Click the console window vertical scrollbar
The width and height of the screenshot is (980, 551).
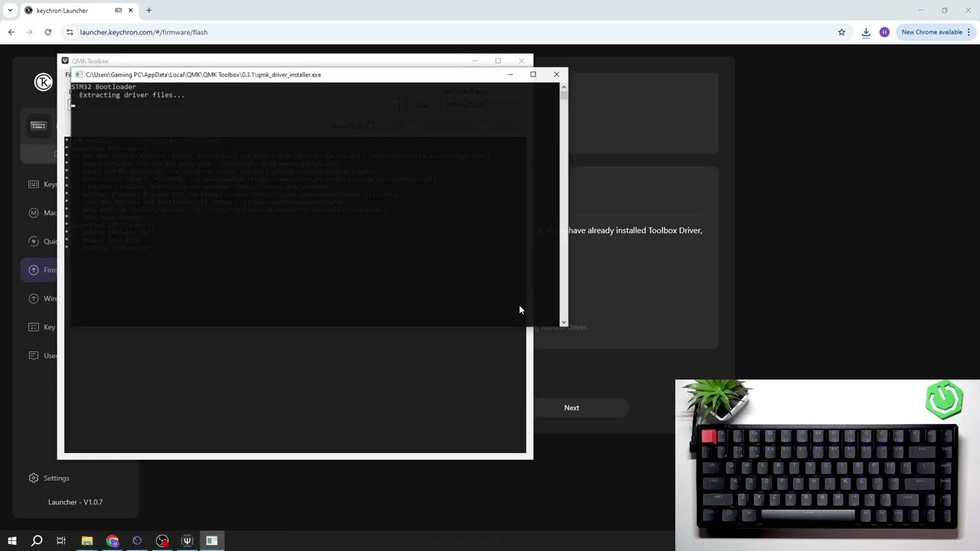click(563, 204)
